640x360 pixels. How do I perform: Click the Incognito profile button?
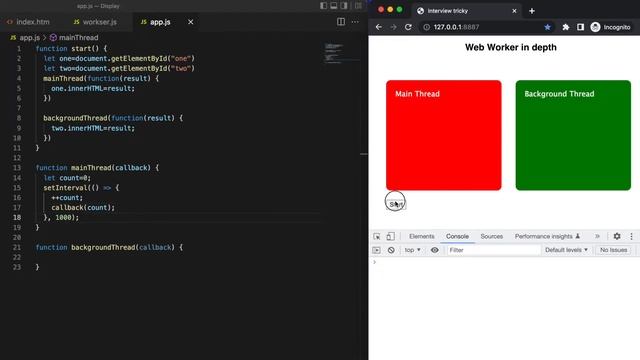(x=611, y=27)
